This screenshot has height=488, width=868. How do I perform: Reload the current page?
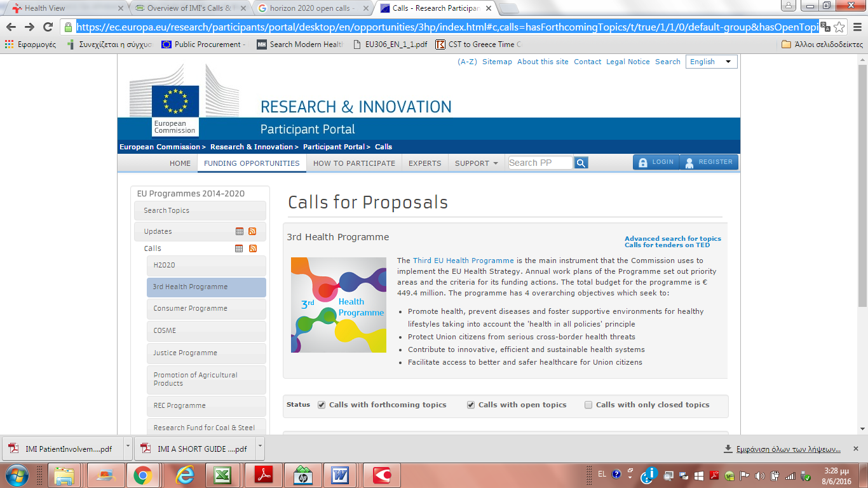tap(48, 27)
